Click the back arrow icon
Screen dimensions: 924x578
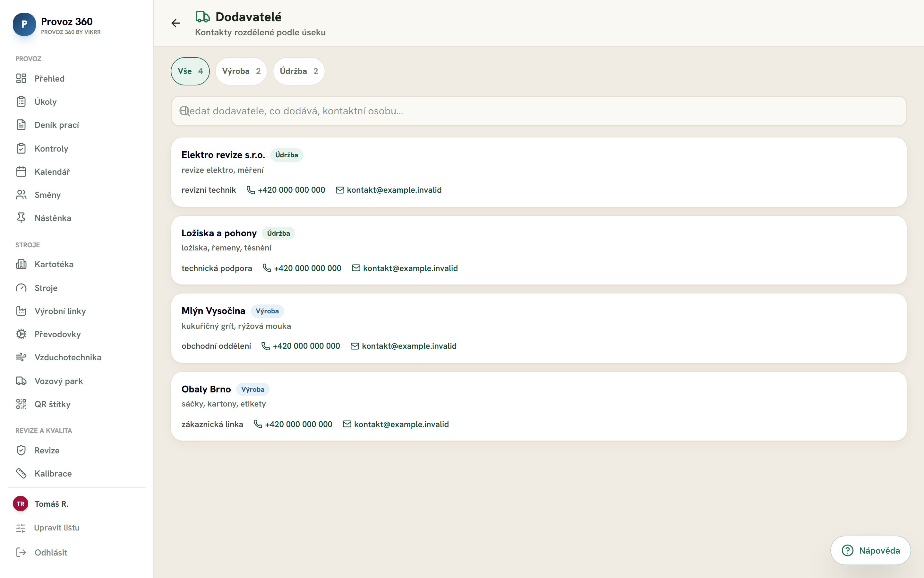pos(175,23)
